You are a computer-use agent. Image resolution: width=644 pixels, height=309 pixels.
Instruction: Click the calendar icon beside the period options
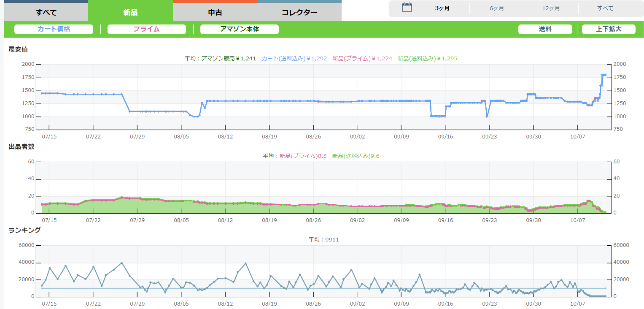(407, 8)
